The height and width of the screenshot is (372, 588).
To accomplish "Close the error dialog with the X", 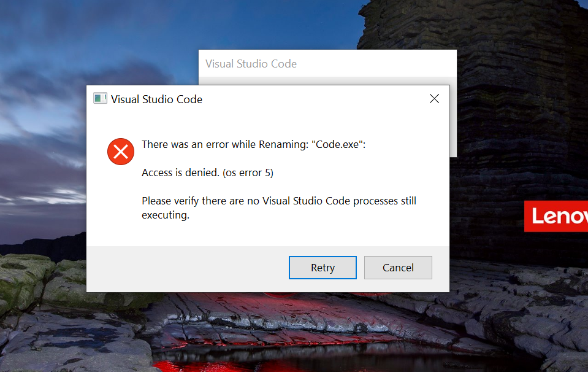I will tap(434, 98).
